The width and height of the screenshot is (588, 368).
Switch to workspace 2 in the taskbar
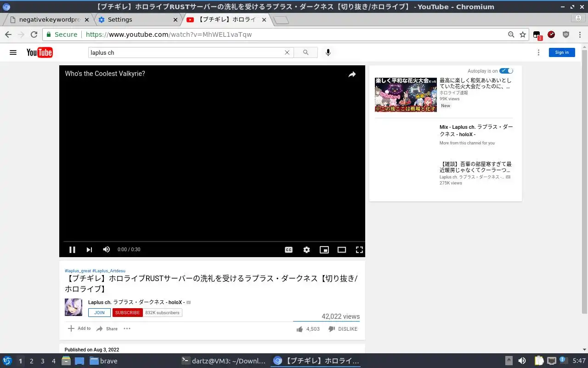[x=31, y=361]
